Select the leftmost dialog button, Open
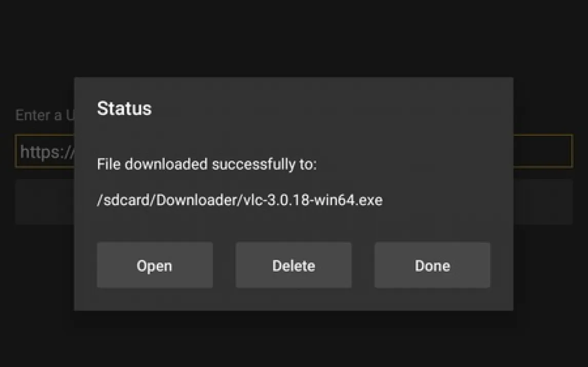The width and height of the screenshot is (588, 367). click(154, 266)
